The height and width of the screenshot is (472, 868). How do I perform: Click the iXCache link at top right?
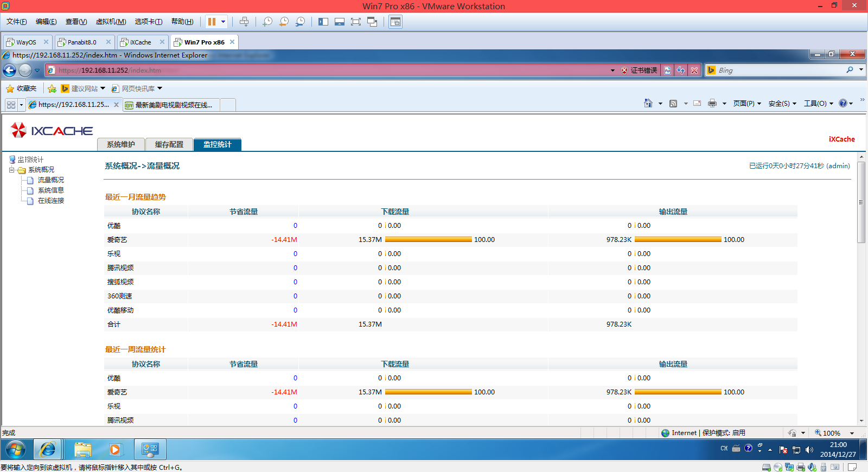[x=841, y=139]
